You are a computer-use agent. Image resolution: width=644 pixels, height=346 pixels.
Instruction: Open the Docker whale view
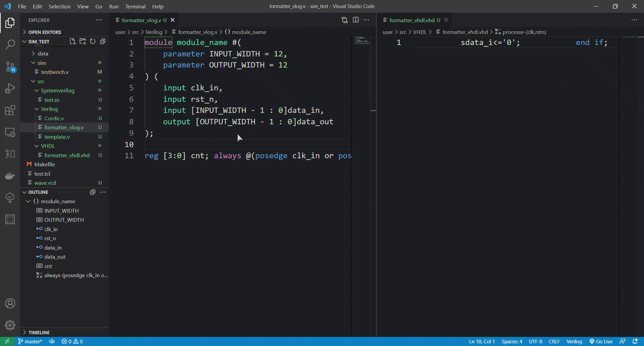10,176
